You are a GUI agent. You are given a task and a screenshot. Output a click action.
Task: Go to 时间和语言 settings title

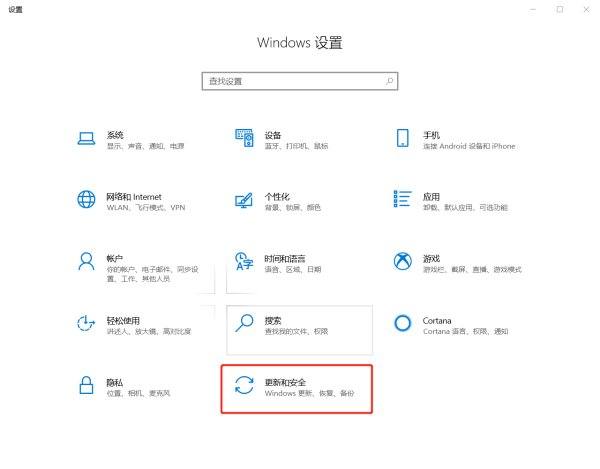click(285, 259)
